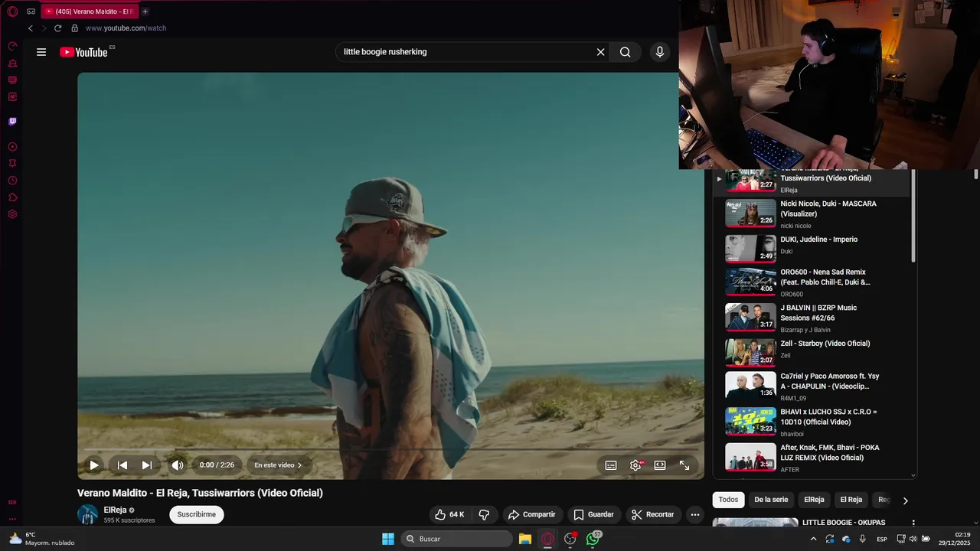Focus the www.youtube.com/watch address bar

(x=126, y=28)
